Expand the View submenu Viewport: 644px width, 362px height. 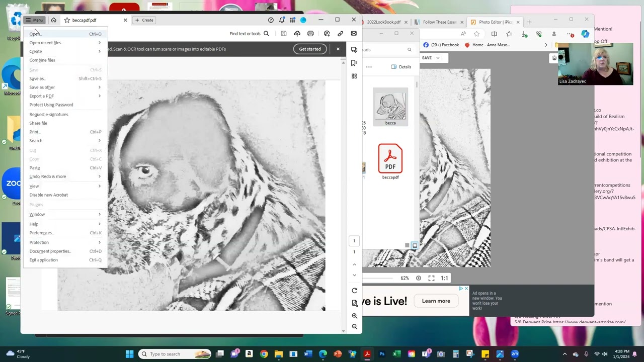(65, 186)
